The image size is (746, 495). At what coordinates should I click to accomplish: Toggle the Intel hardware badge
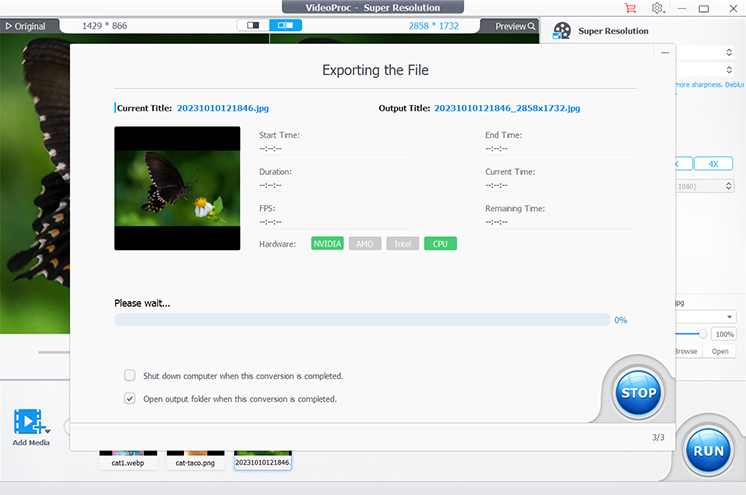[x=402, y=244]
